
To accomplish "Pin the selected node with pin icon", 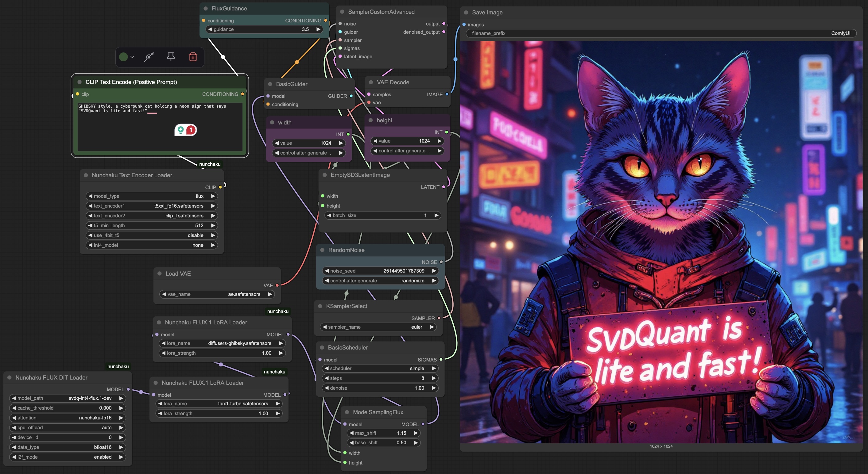I will click(x=171, y=57).
